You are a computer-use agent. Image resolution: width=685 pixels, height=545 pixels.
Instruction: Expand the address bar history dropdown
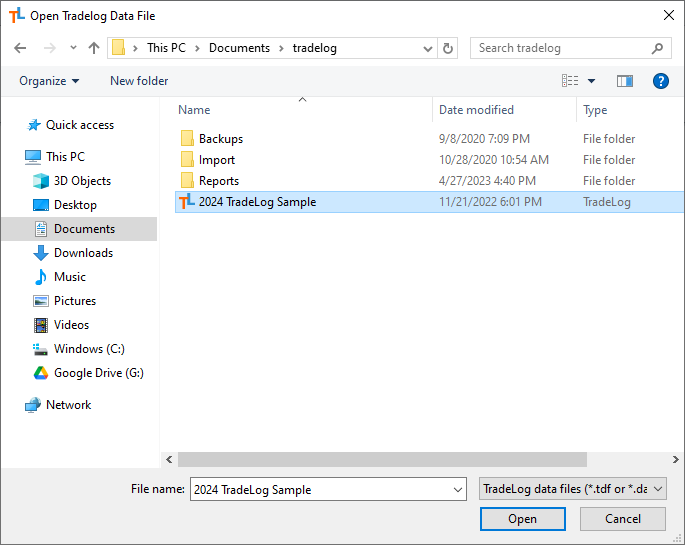(x=428, y=48)
